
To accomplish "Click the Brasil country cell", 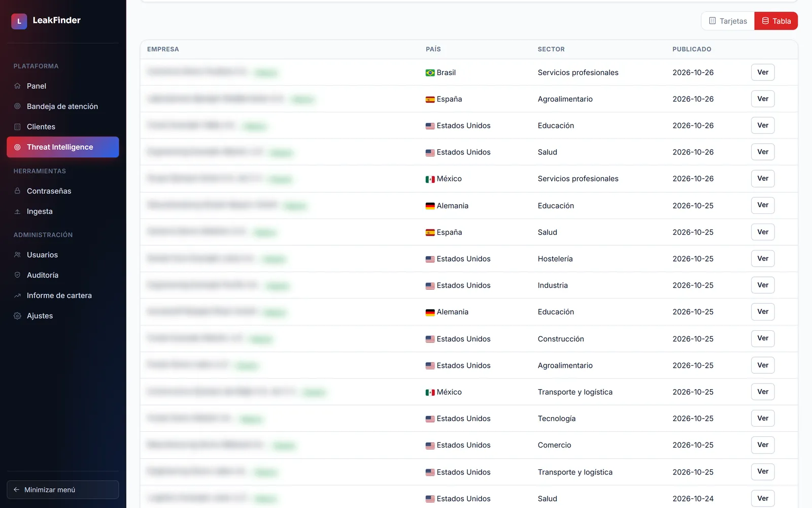I will coord(441,73).
